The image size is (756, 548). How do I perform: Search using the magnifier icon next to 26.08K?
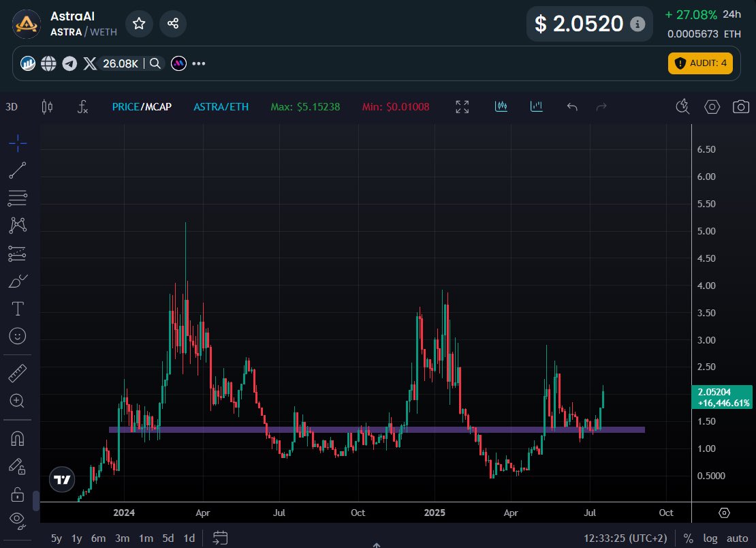coord(155,63)
